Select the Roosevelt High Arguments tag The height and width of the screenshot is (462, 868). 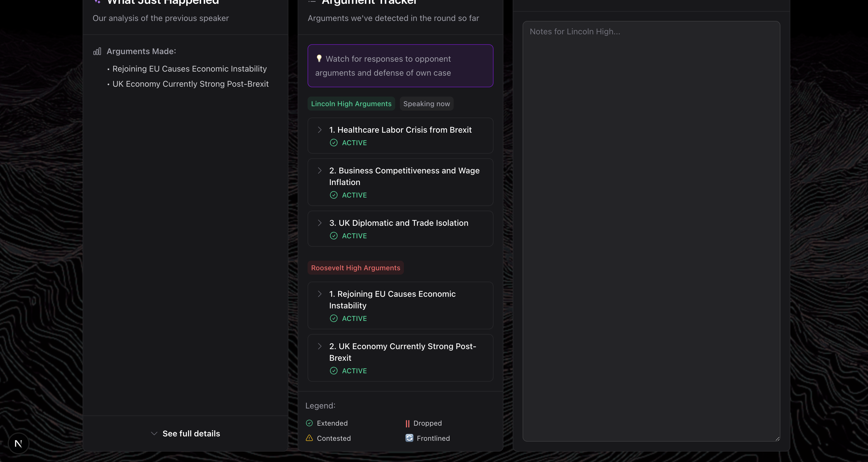coord(355,268)
